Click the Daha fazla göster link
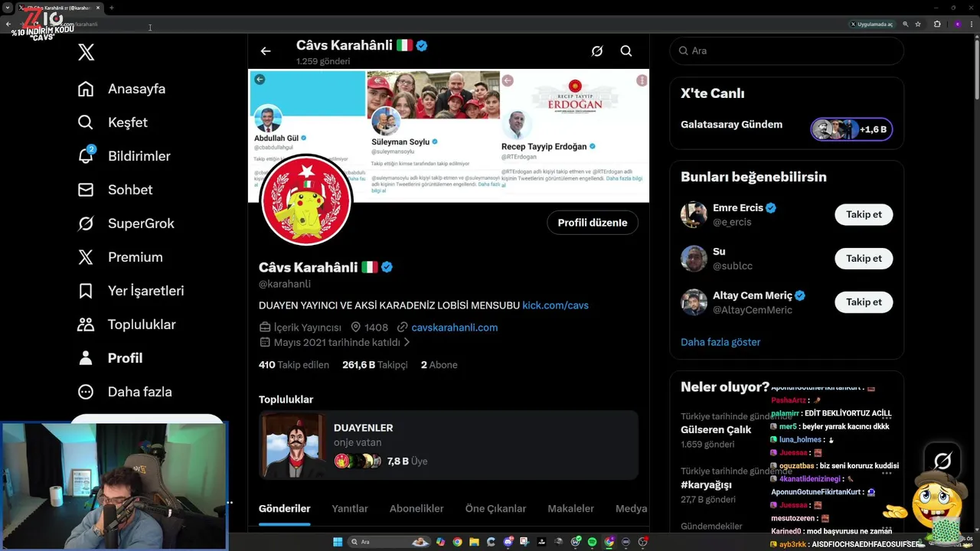The image size is (980, 551). point(720,342)
